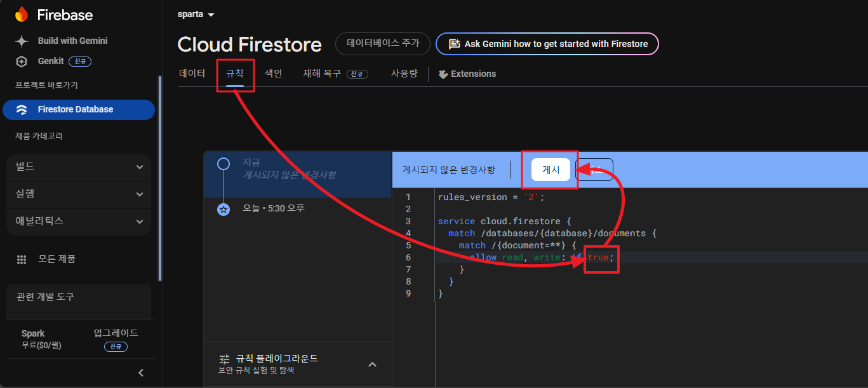Click the match /databases code line
Viewport: 868px width, 388px height.
coord(552,233)
